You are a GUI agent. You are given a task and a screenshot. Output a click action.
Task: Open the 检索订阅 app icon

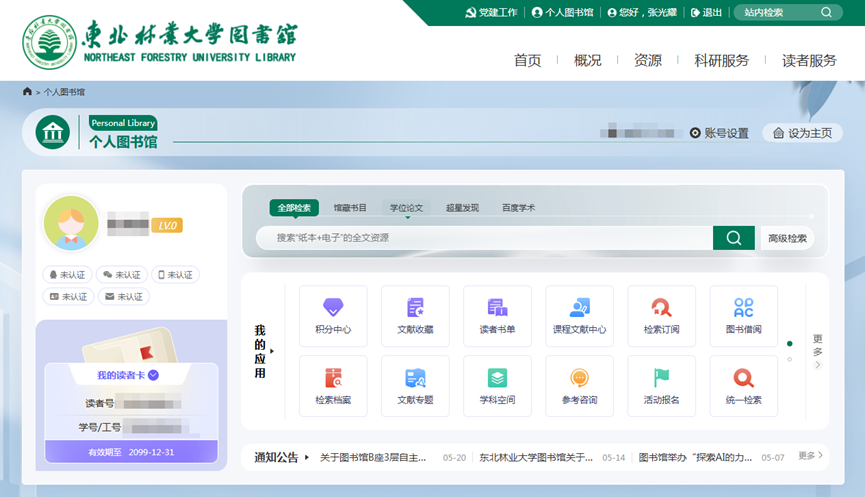pyautogui.click(x=661, y=315)
